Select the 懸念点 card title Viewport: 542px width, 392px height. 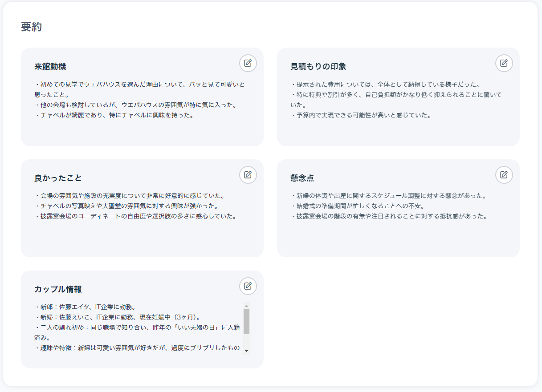[x=302, y=178]
